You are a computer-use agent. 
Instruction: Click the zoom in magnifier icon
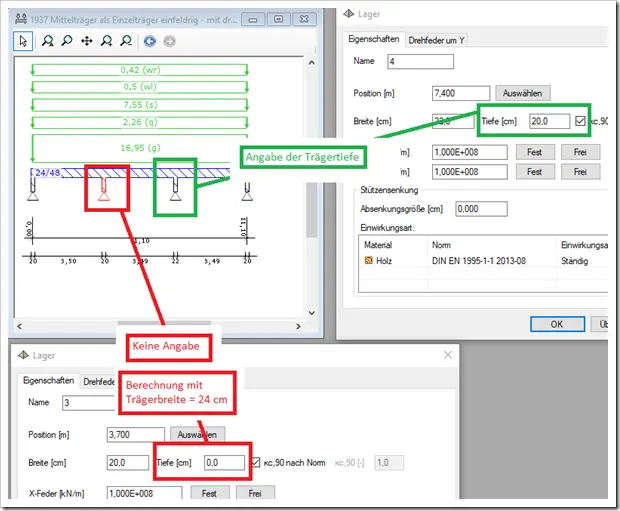click(106, 41)
